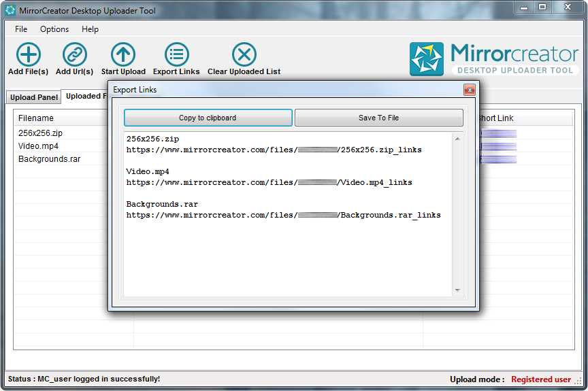588x391 pixels.
Task: Click the '256x256.zip' title line in dialog
Action: [x=152, y=139]
